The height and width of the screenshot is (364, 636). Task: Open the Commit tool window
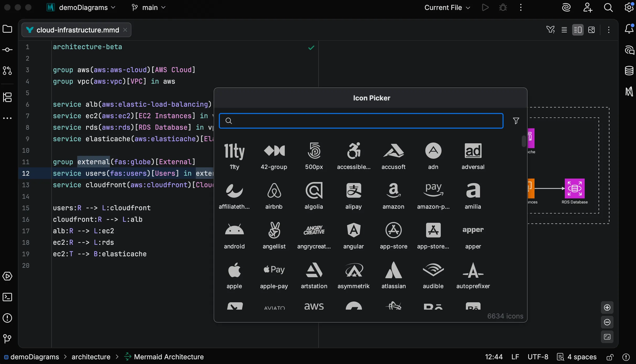click(x=8, y=49)
